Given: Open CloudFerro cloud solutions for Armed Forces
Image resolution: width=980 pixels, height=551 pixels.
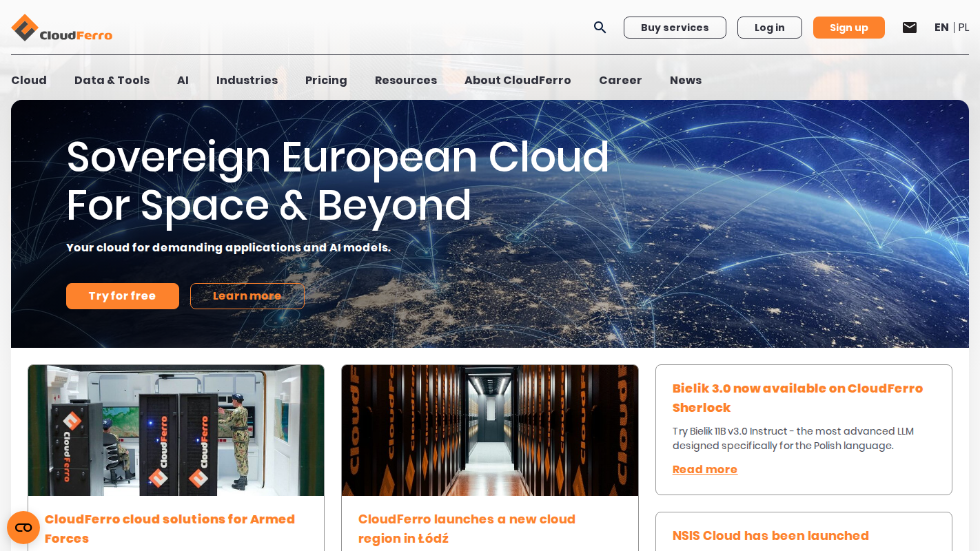Looking at the screenshot, I should [170, 529].
